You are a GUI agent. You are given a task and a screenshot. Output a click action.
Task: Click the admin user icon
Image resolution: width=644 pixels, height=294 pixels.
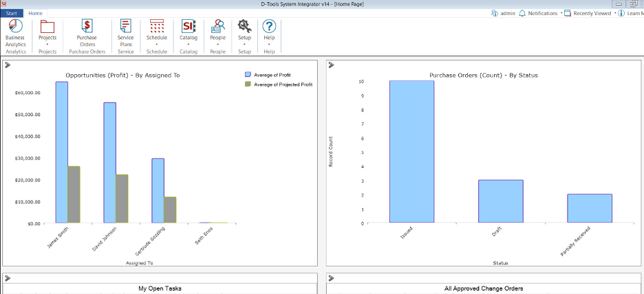[x=495, y=13]
